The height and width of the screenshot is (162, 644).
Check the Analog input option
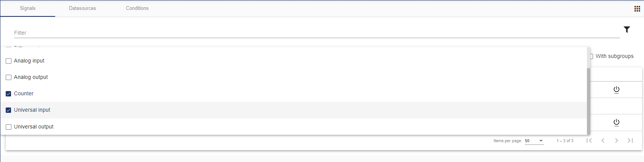coord(8,61)
